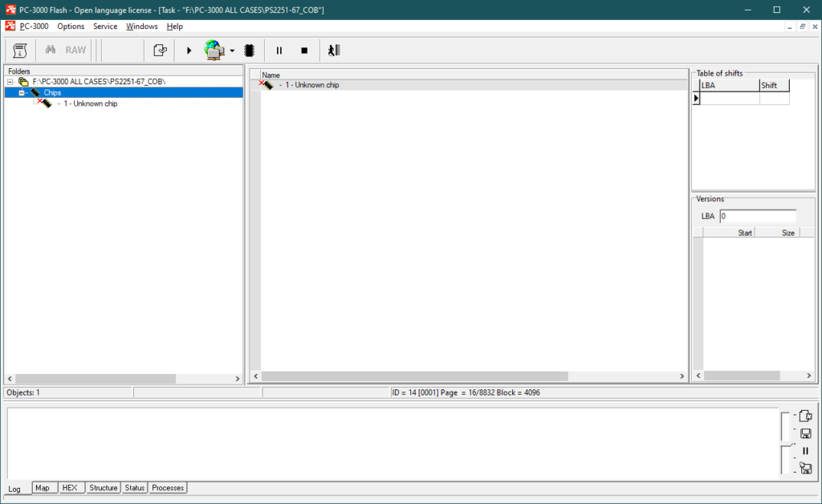Click the save log floppy disk icon

[x=805, y=433]
